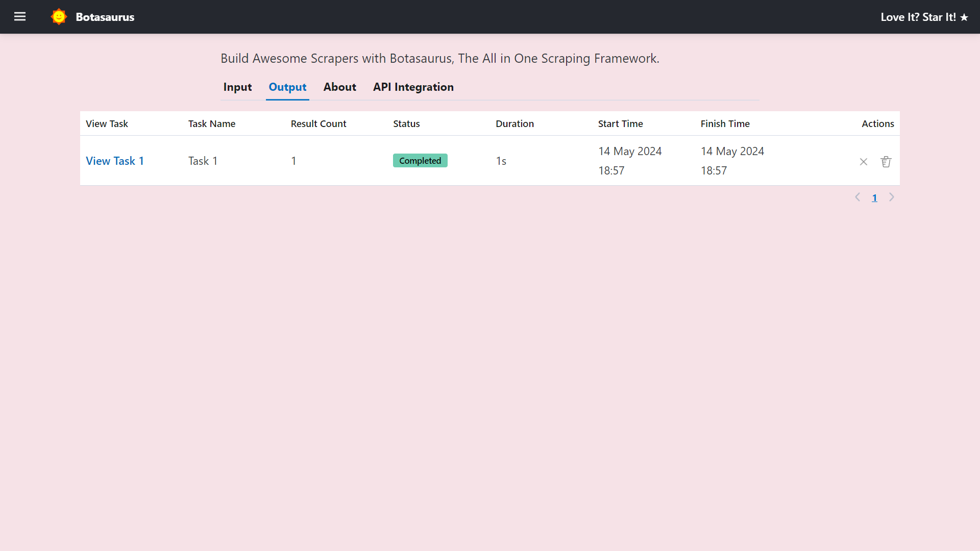Stay on the Output tab

[x=287, y=87]
